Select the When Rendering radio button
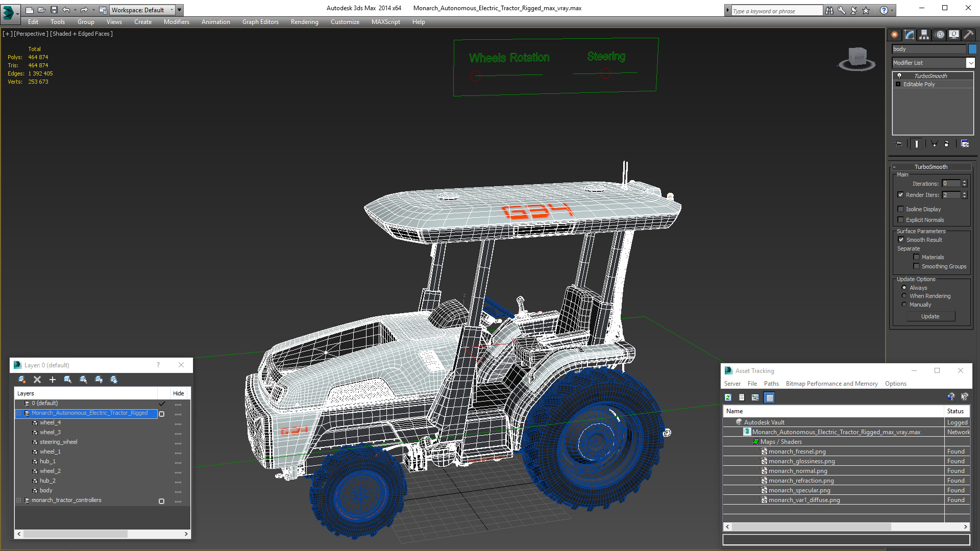The image size is (980, 551). [904, 296]
